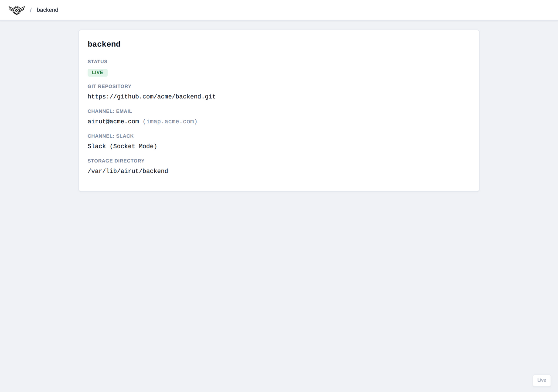The width and height of the screenshot is (558, 392).
Task: Click the STORAGE DIRECTORY label
Action: pos(116,161)
